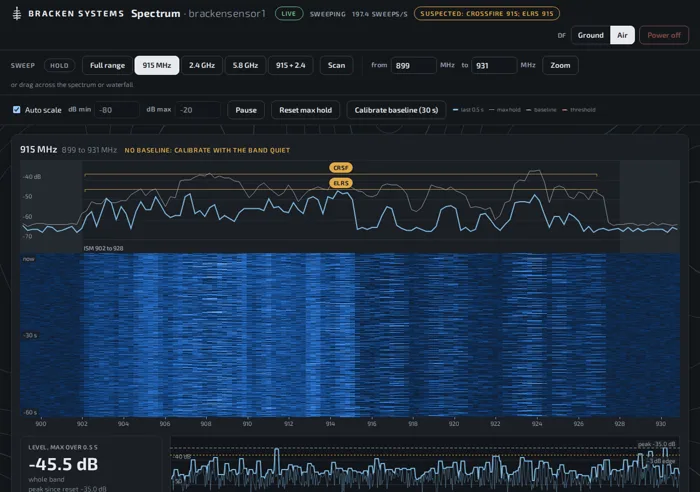Click the max hold legend entry
Screen dimensions: 700x492
[504, 110]
